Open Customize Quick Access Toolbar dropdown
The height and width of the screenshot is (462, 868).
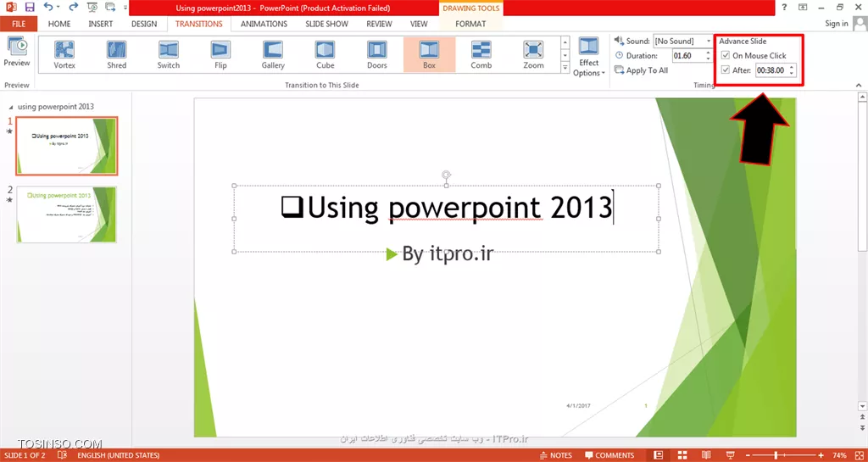(x=125, y=8)
